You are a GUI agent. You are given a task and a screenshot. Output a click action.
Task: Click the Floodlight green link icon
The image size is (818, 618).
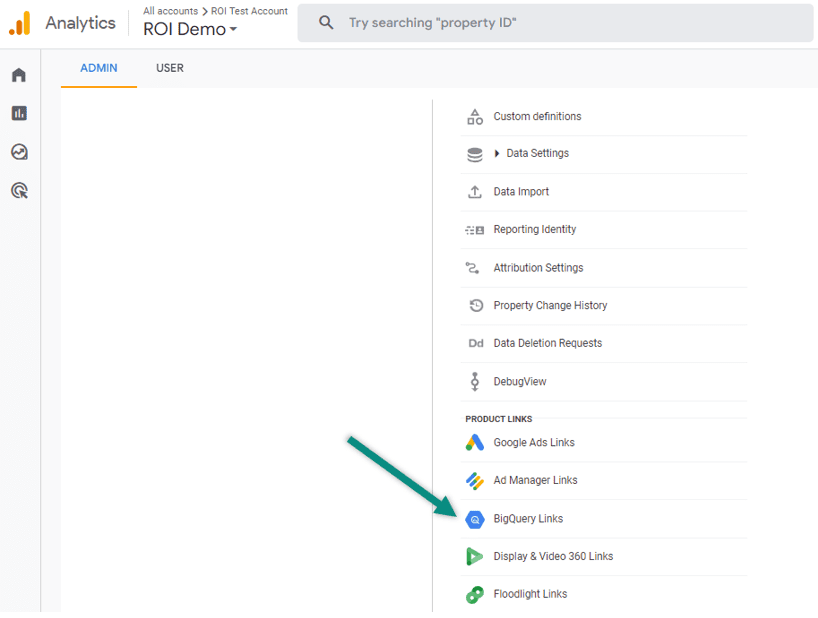475,595
